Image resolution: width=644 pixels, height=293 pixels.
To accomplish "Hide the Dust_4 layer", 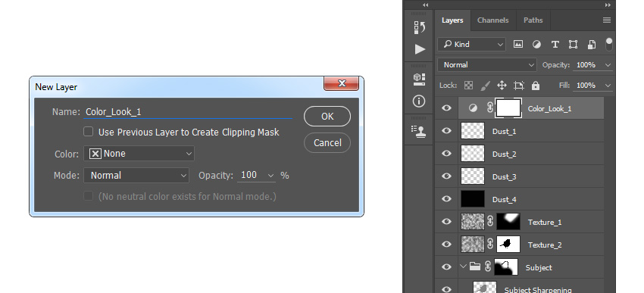I will 446,198.
